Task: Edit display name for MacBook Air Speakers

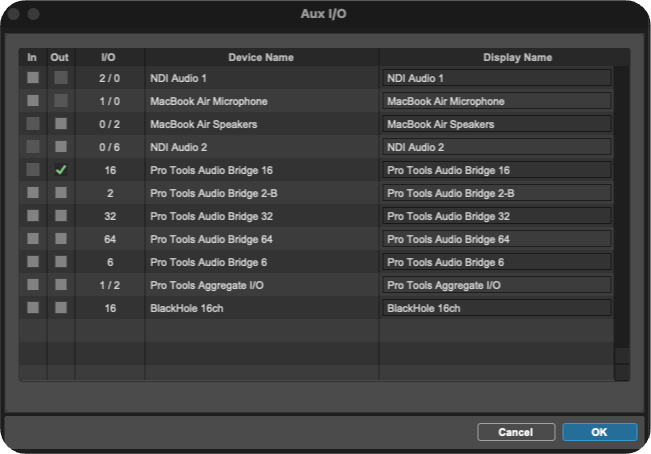Action: (497, 124)
